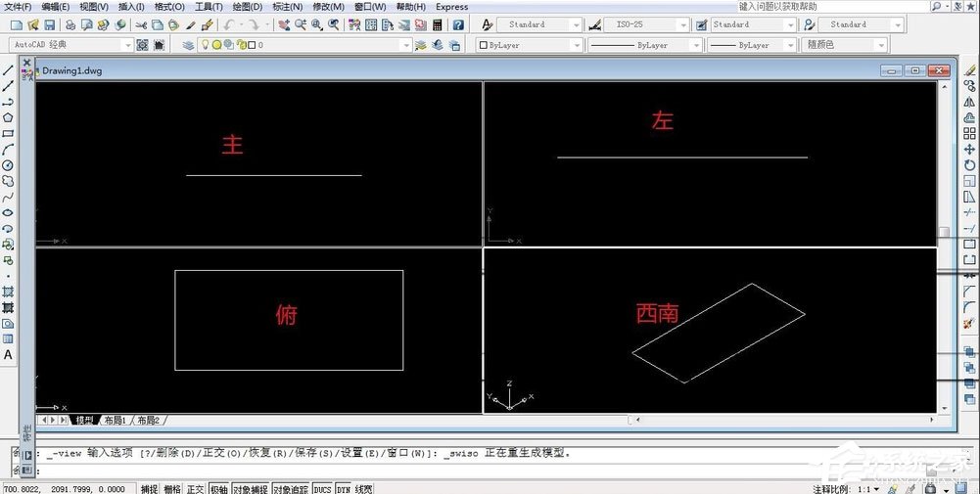Select the Multiline Text A tool
This screenshot has width=980, height=494.
click(x=8, y=355)
